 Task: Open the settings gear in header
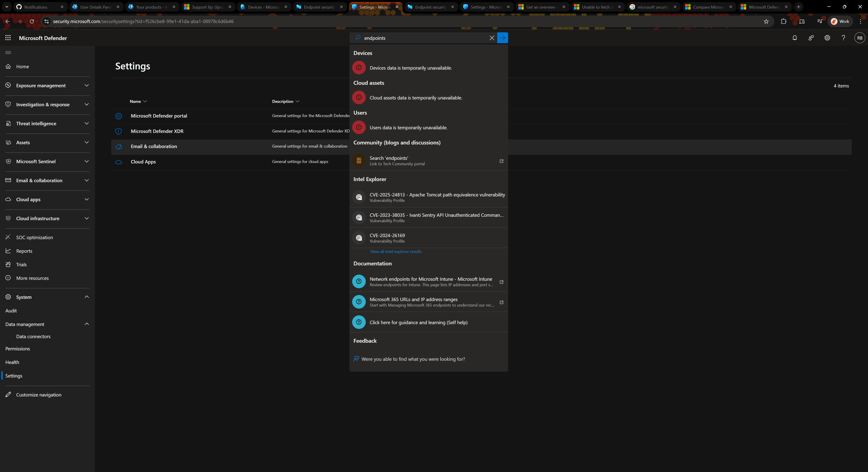click(827, 38)
